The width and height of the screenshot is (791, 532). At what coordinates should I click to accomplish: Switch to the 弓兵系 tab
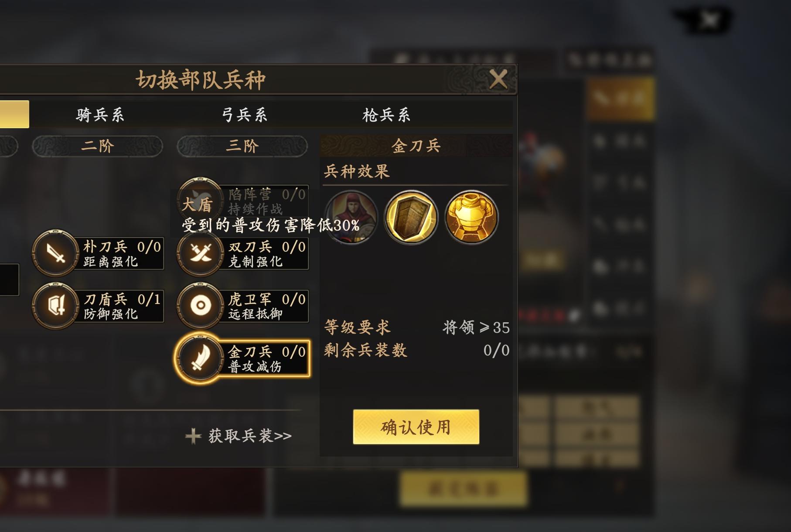(x=244, y=115)
